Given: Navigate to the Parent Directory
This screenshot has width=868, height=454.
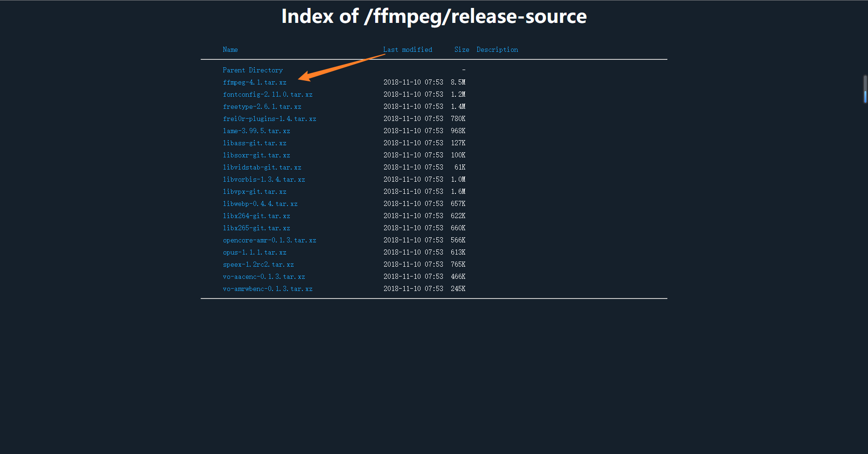Looking at the screenshot, I should (x=252, y=70).
